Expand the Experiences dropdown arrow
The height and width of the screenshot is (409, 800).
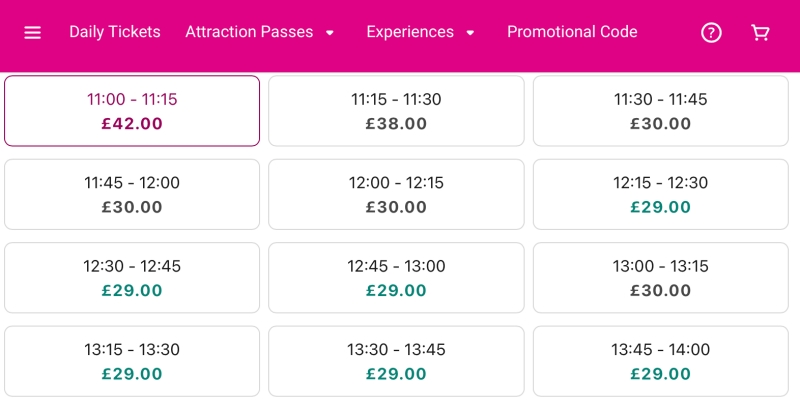click(470, 33)
